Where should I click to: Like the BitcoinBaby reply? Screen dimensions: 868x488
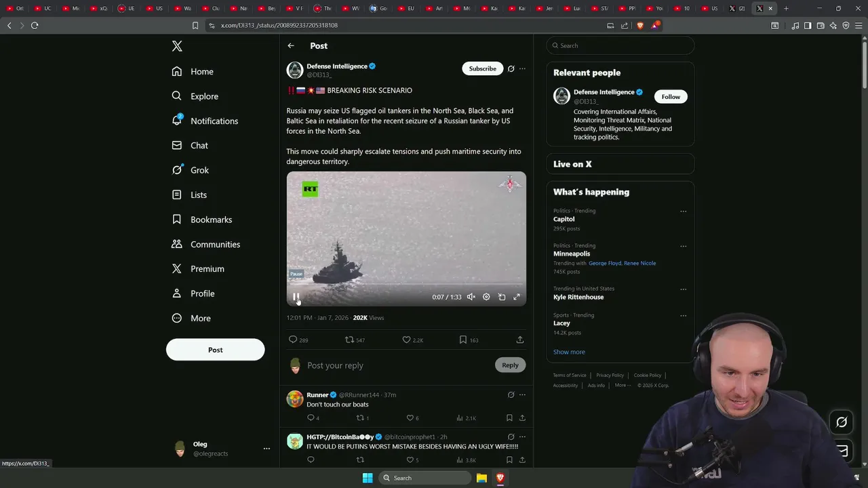pos(412,460)
